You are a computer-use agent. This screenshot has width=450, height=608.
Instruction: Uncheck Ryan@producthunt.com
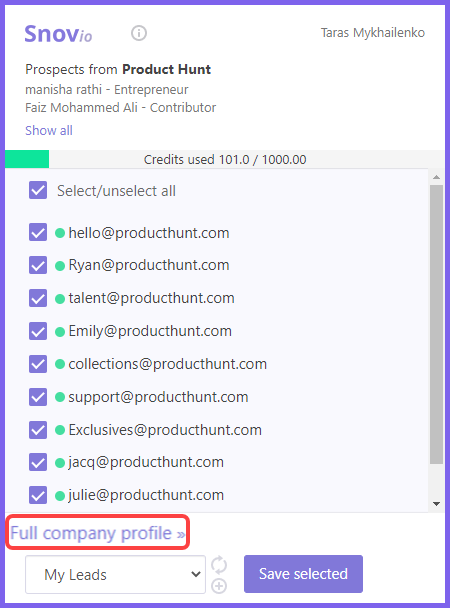coord(38,265)
